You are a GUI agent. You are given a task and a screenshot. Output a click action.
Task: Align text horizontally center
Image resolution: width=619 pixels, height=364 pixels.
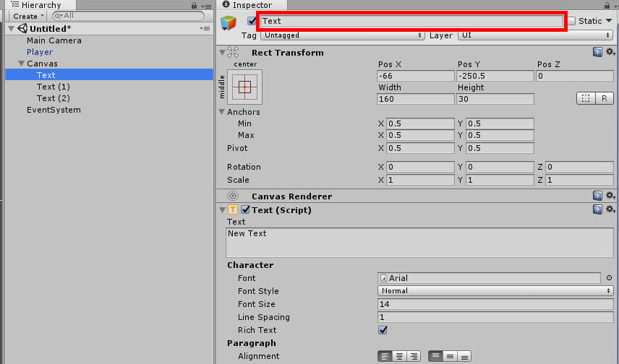click(399, 356)
